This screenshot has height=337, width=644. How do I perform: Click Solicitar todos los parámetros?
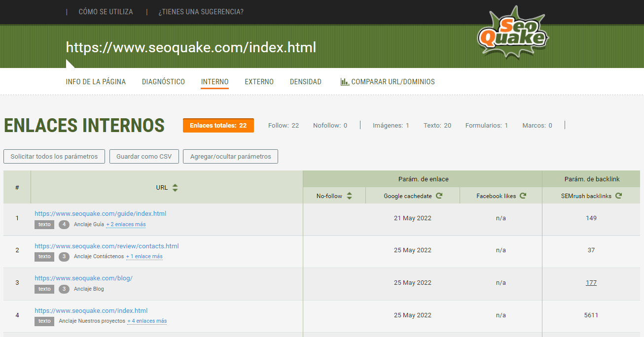click(54, 156)
